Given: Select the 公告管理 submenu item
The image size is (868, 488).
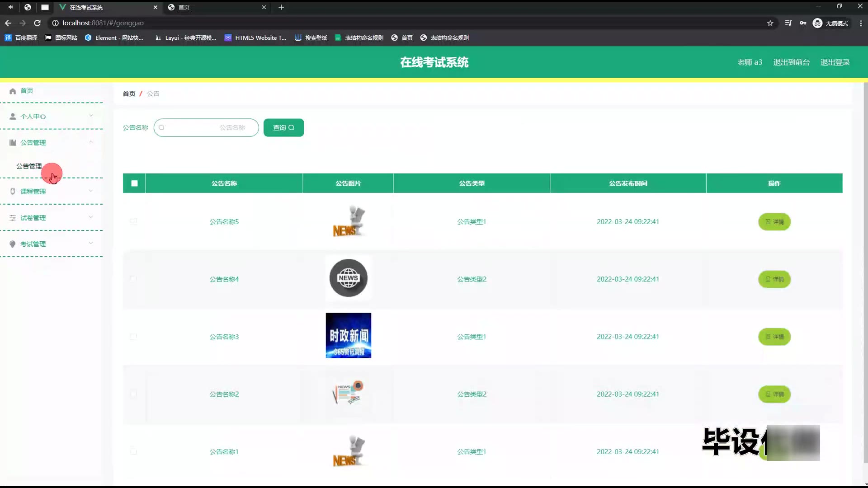Looking at the screenshot, I should (x=29, y=166).
